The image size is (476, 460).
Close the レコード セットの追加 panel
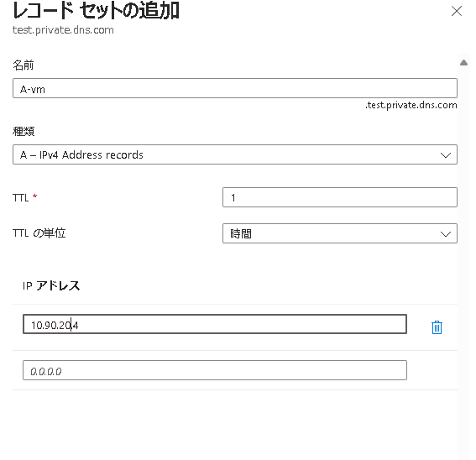click(456, 11)
